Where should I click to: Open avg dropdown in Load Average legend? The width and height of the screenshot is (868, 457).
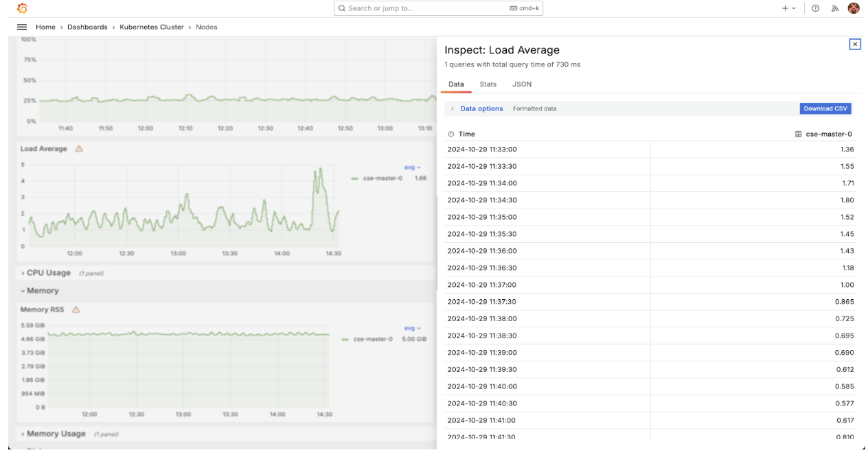[412, 167]
